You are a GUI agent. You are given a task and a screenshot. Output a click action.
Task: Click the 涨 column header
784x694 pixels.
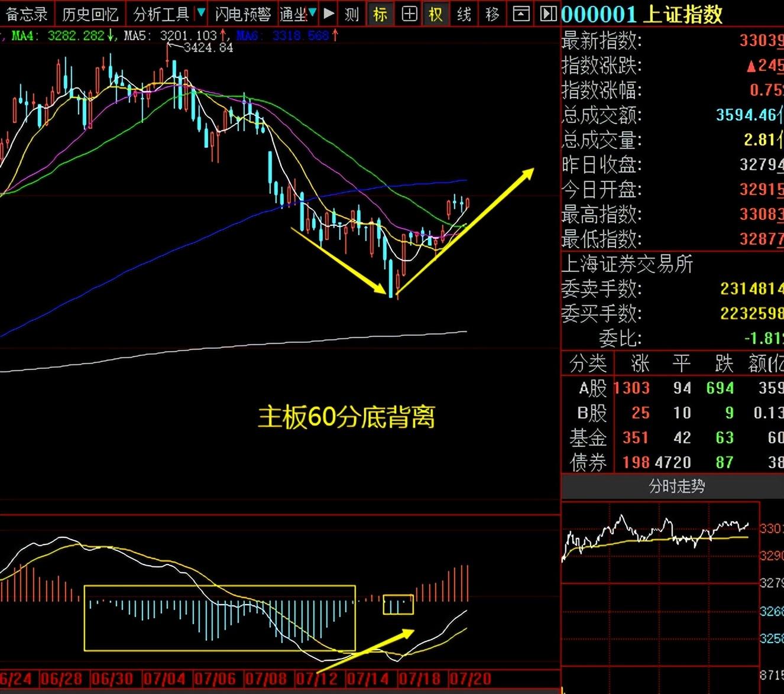(640, 364)
